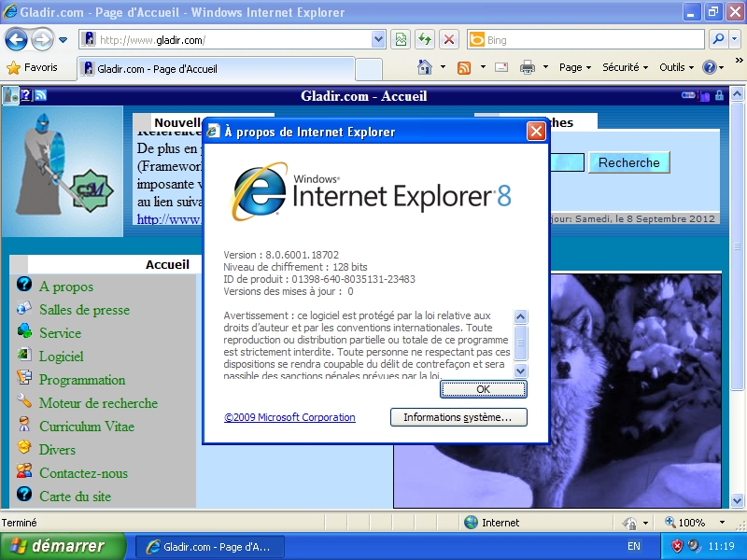Open the Outils menu
747x560 pixels.
coord(675,67)
